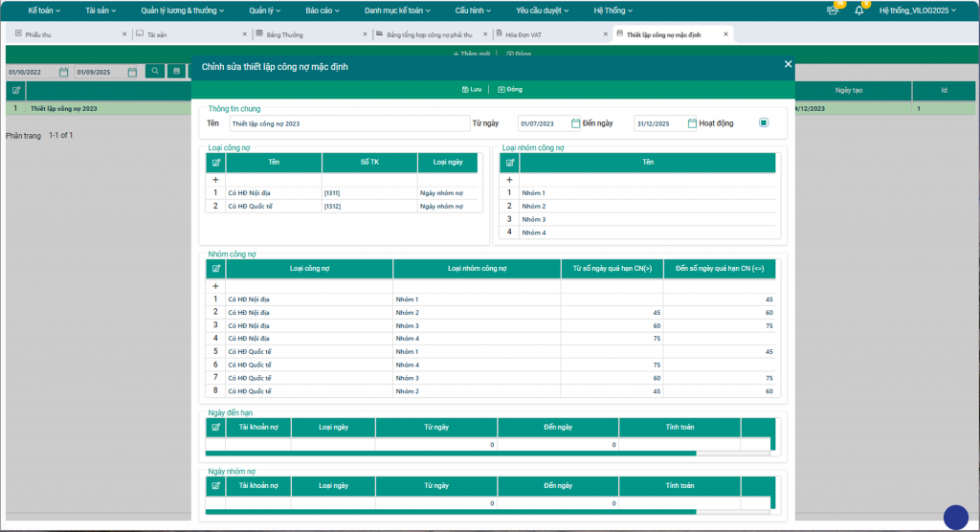Open calendar picker for Đến ngày field
Image resolution: width=980 pixels, height=532 pixels.
(x=691, y=123)
